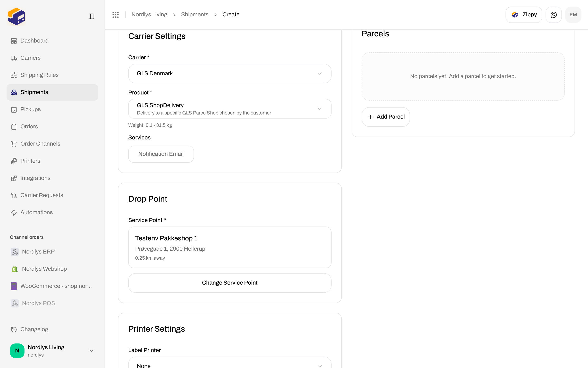This screenshot has height=368, width=588.
Task: Open Nordlys ERP channel orders
Action: [x=52, y=252]
